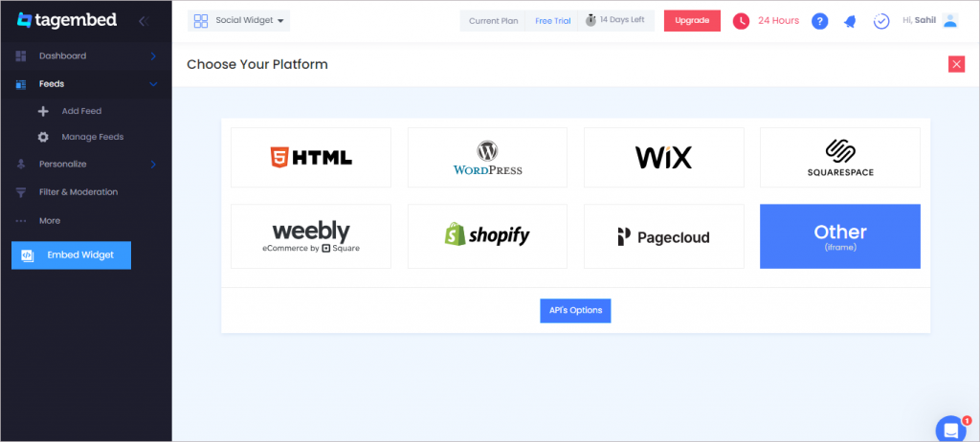Click the Embed Widget button

point(71,255)
